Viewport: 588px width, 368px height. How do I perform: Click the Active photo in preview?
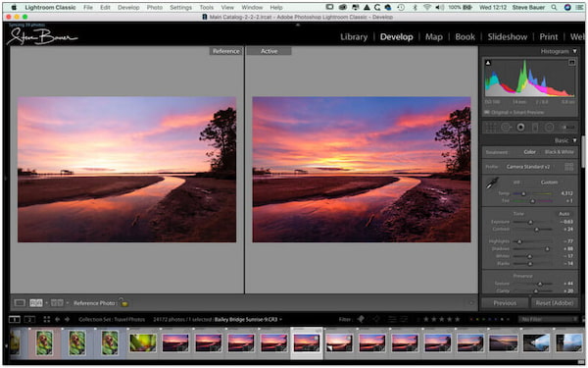coord(362,170)
